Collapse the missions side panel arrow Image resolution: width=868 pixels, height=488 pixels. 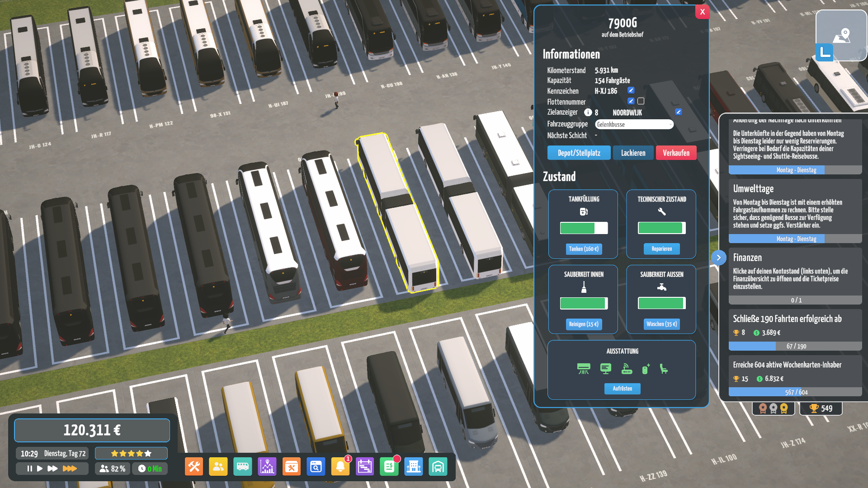(718, 258)
